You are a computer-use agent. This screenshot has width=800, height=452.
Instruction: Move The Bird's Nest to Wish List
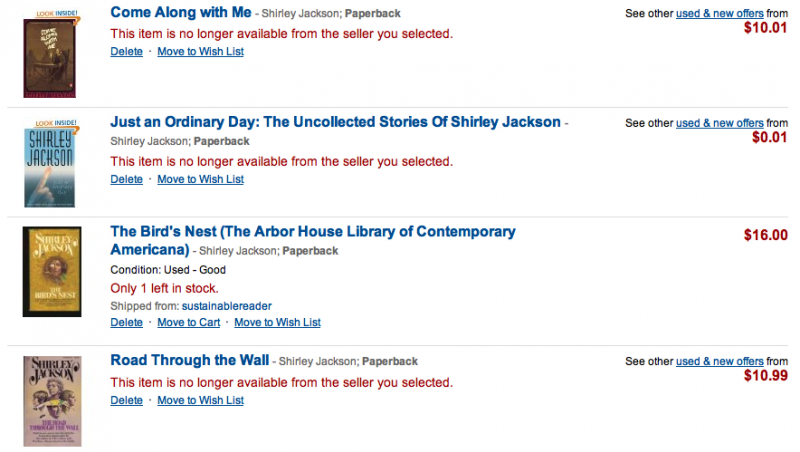coord(277,322)
